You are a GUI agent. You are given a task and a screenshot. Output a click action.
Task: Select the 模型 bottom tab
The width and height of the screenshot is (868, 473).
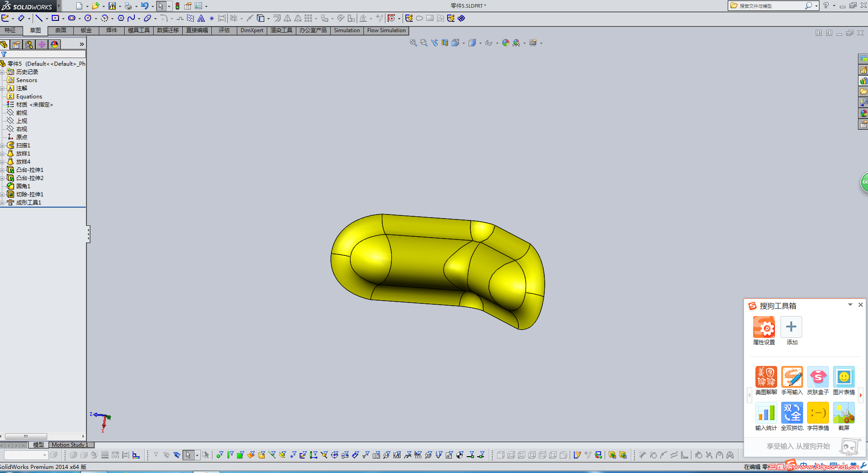[x=39, y=445]
